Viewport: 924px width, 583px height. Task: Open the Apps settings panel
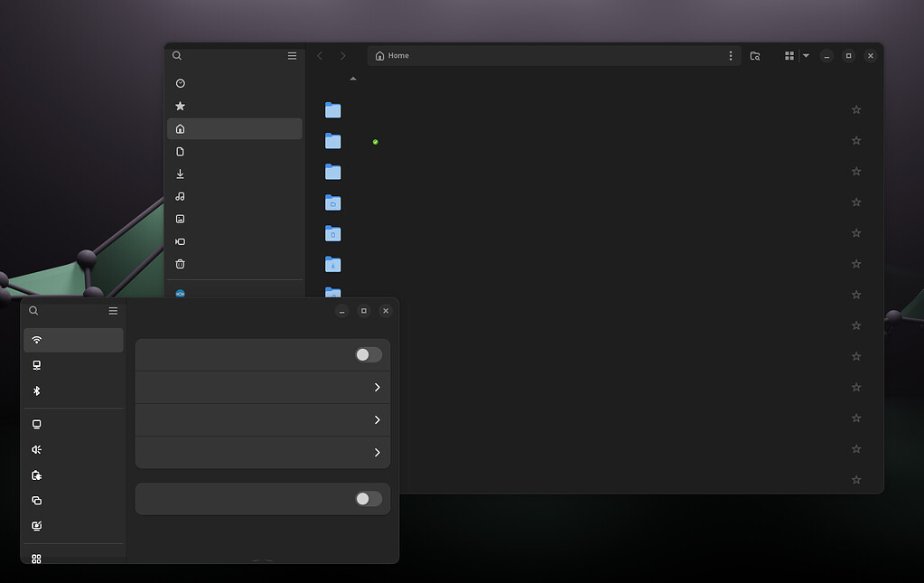pos(36,558)
